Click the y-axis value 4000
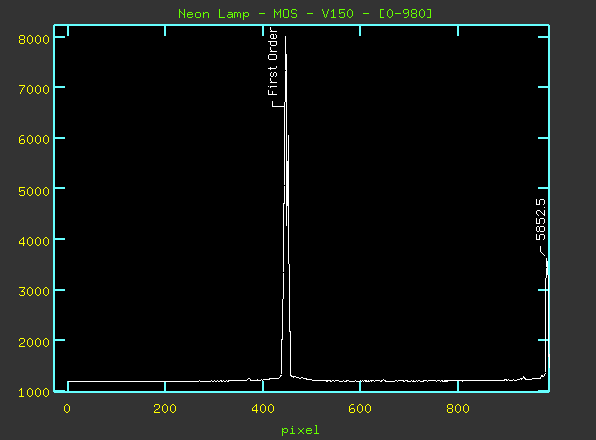This screenshot has height=440, width=596. [34, 241]
